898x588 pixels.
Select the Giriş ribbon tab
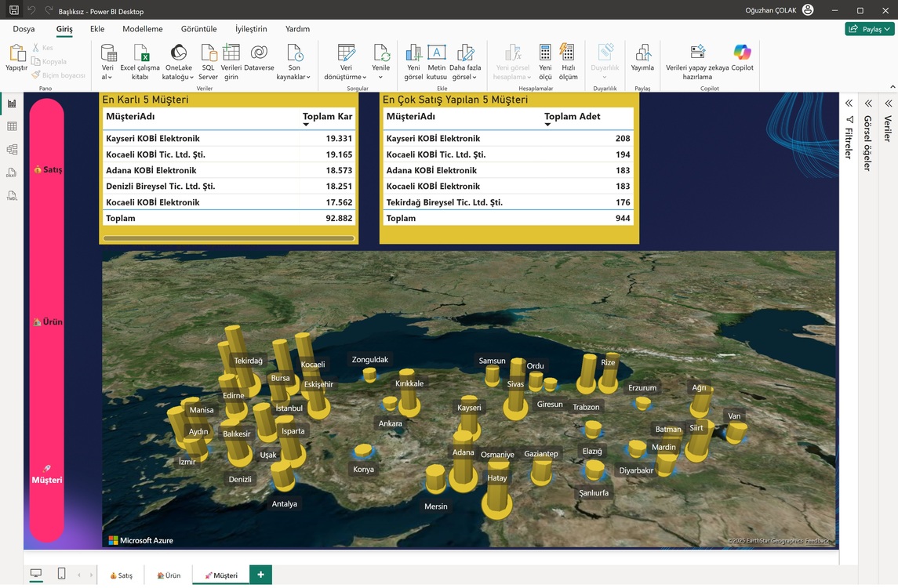point(64,29)
